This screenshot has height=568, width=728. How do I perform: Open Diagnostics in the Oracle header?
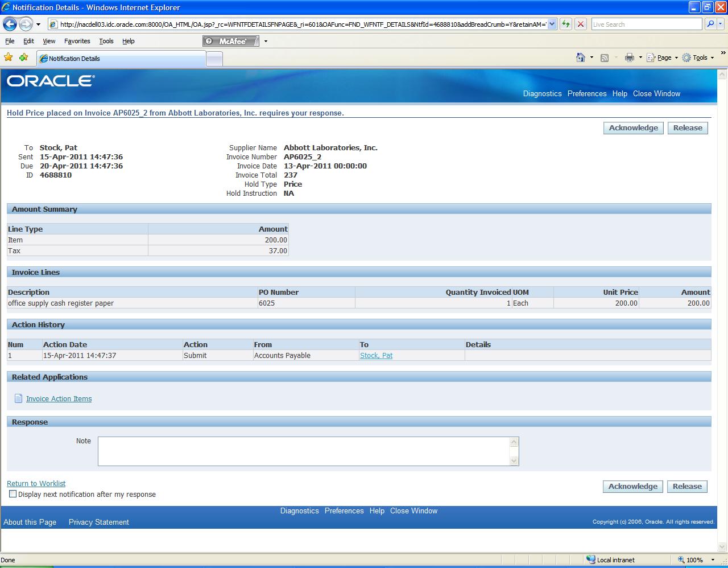coord(542,94)
